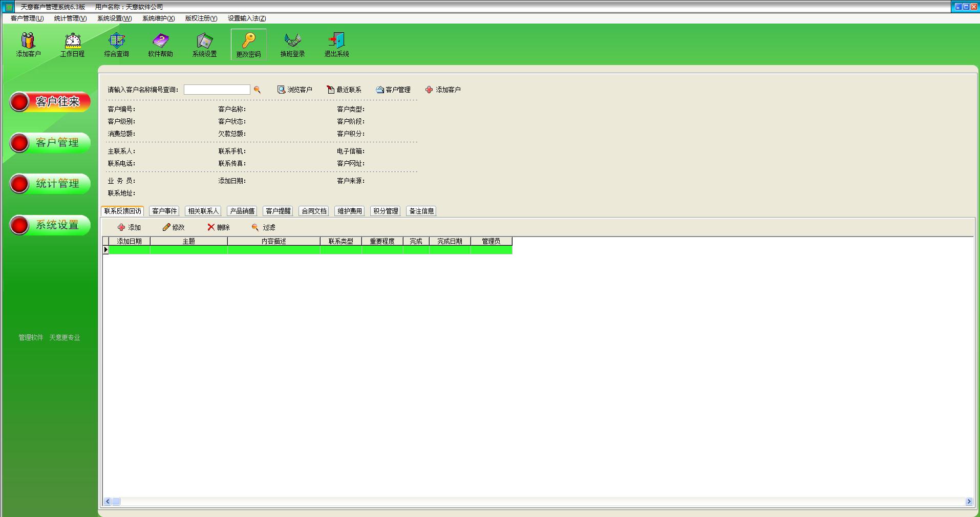Open 最近联系 recent contacts
Image resolution: width=980 pixels, height=517 pixels.
344,90
